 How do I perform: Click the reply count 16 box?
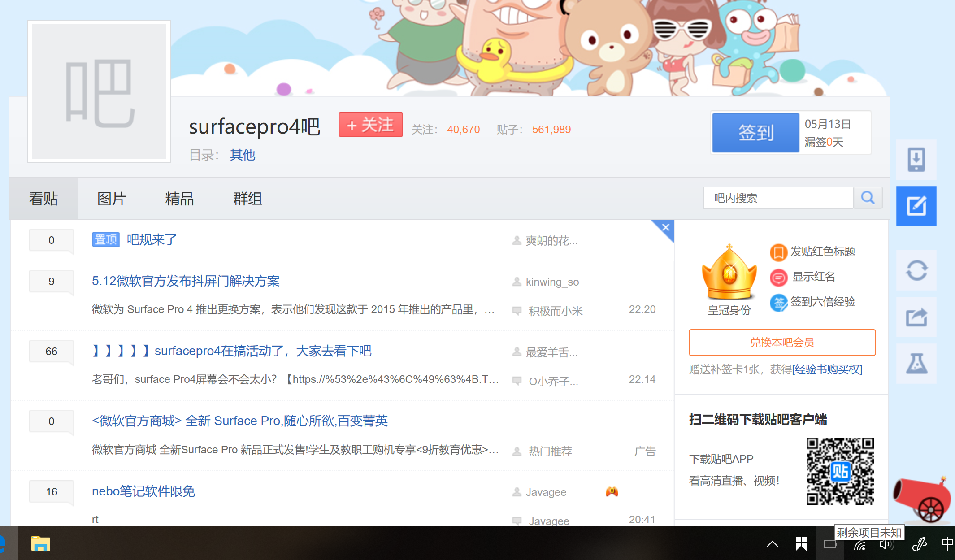pyautogui.click(x=52, y=492)
